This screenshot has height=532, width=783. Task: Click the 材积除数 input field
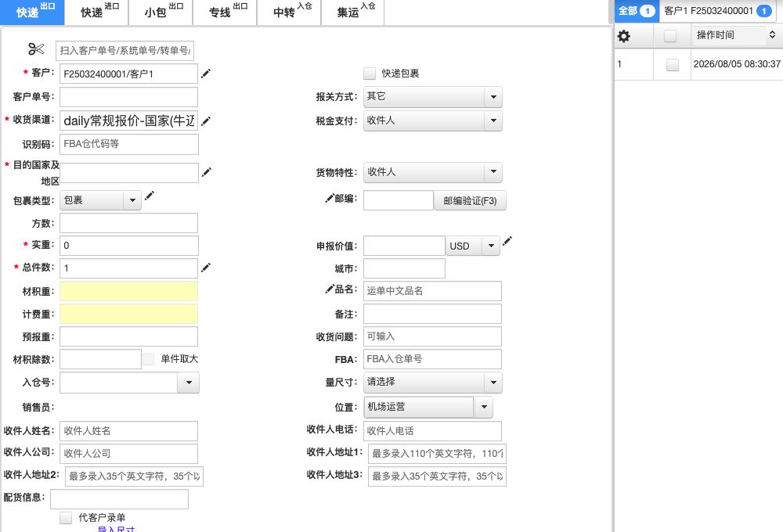pos(100,359)
